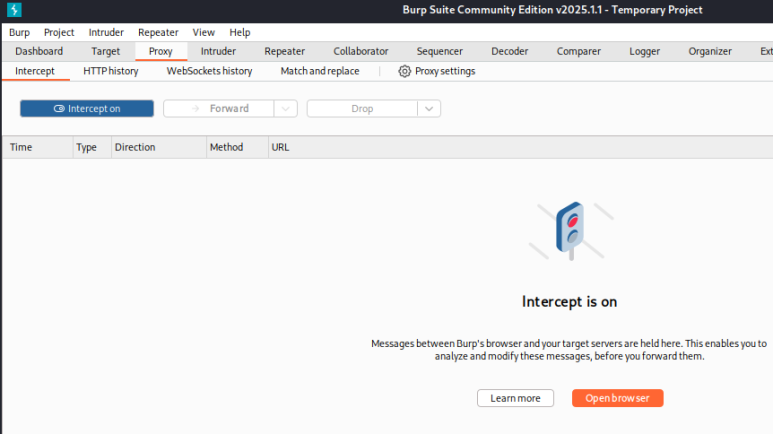Viewport: 773px width, 434px height.
Task: Open the WebSockets history sub-tab
Action: (210, 71)
